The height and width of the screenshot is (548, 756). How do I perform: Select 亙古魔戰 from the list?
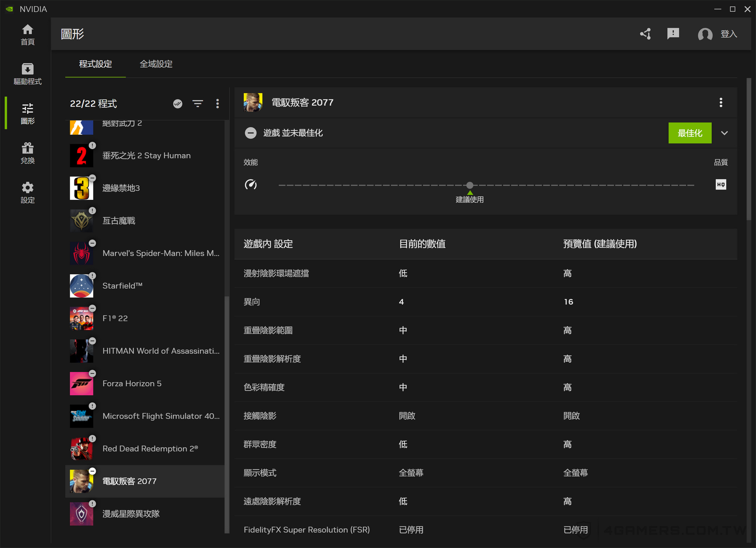pyautogui.click(x=145, y=221)
